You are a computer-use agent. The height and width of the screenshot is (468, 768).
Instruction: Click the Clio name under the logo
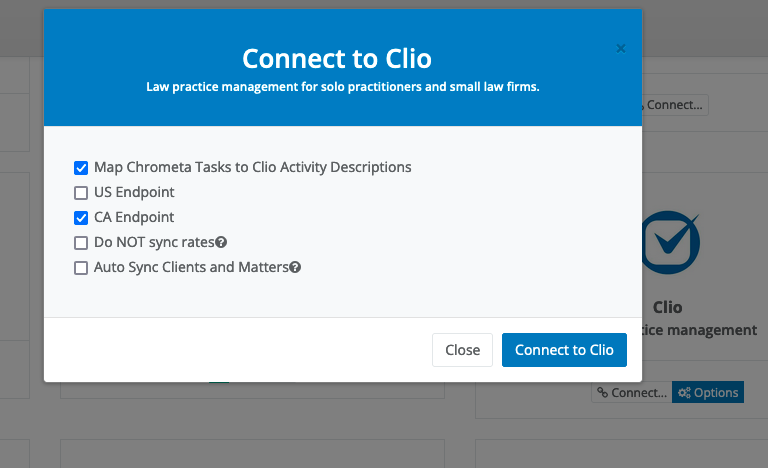tap(667, 307)
